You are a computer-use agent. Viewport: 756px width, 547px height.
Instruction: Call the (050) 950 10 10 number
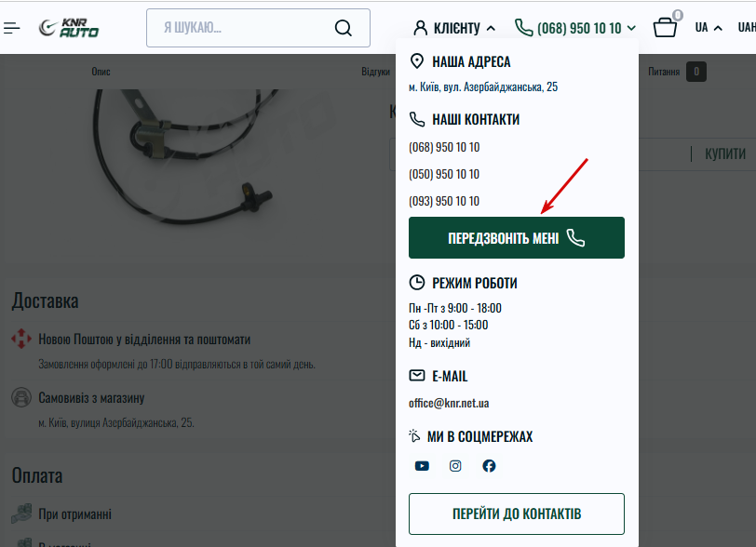(x=444, y=174)
